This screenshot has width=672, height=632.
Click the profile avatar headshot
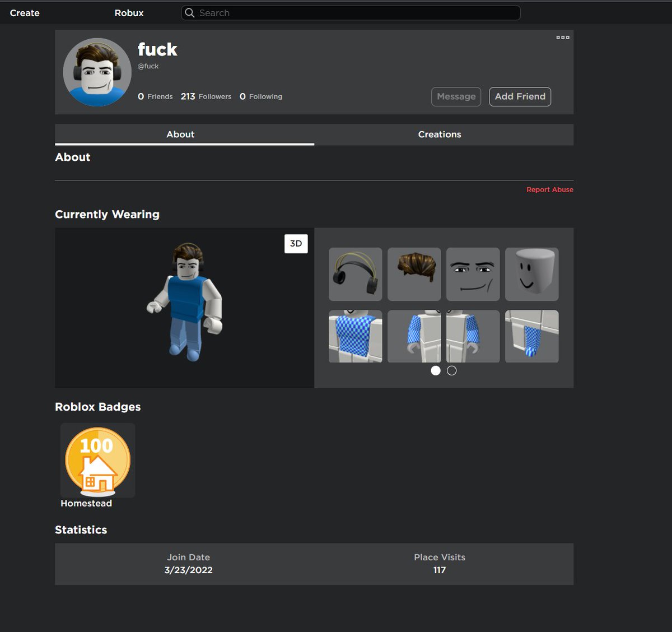click(97, 72)
